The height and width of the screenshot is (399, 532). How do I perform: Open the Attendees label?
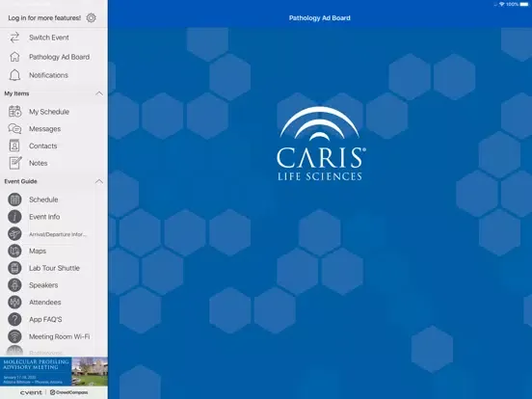45,303
